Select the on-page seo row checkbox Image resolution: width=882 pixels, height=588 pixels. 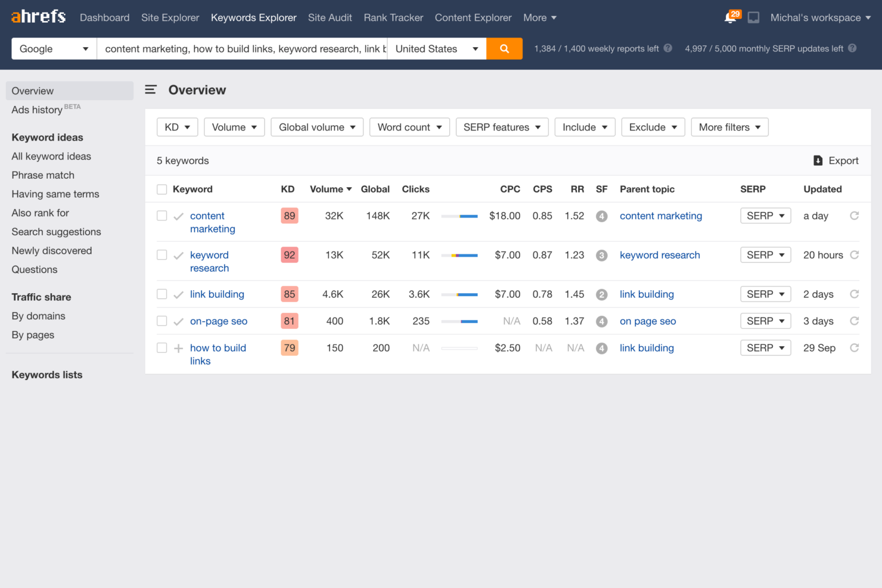(162, 321)
